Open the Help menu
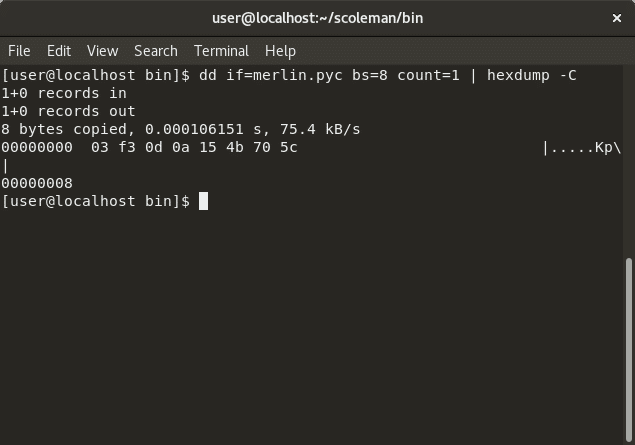This screenshot has height=445, width=635. pos(280,51)
